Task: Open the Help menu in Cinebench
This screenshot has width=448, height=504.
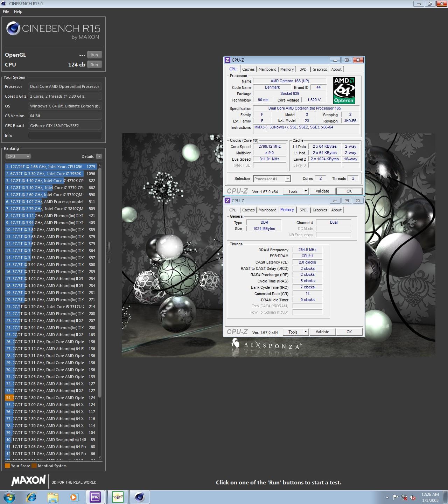Action: tap(18, 12)
